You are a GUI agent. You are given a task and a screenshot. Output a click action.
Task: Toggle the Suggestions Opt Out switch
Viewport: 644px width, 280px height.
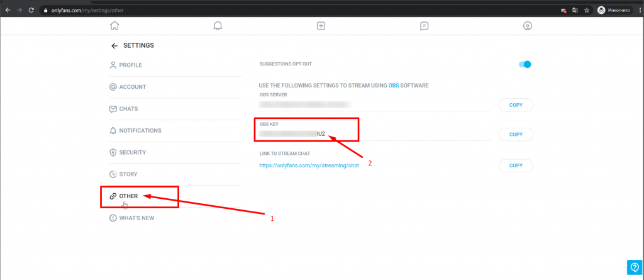pyautogui.click(x=525, y=65)
